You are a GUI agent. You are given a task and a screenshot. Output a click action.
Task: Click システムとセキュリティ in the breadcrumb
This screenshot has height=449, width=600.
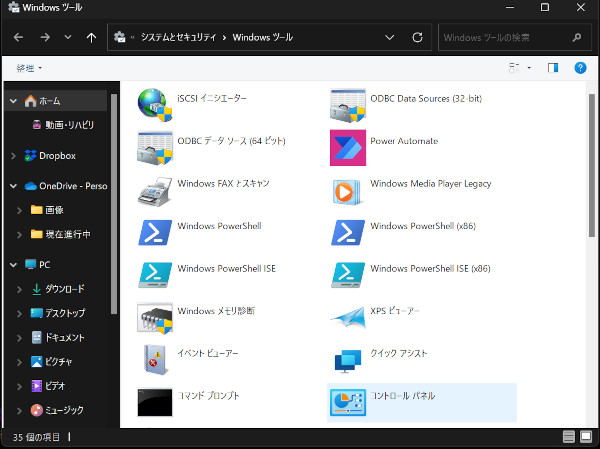178,37
